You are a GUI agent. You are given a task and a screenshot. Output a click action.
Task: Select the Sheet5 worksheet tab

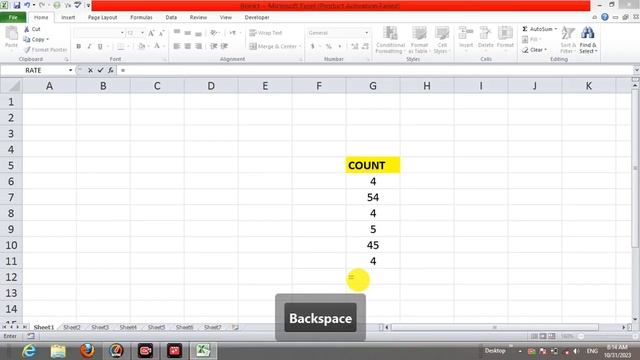[x=156, y=327]
